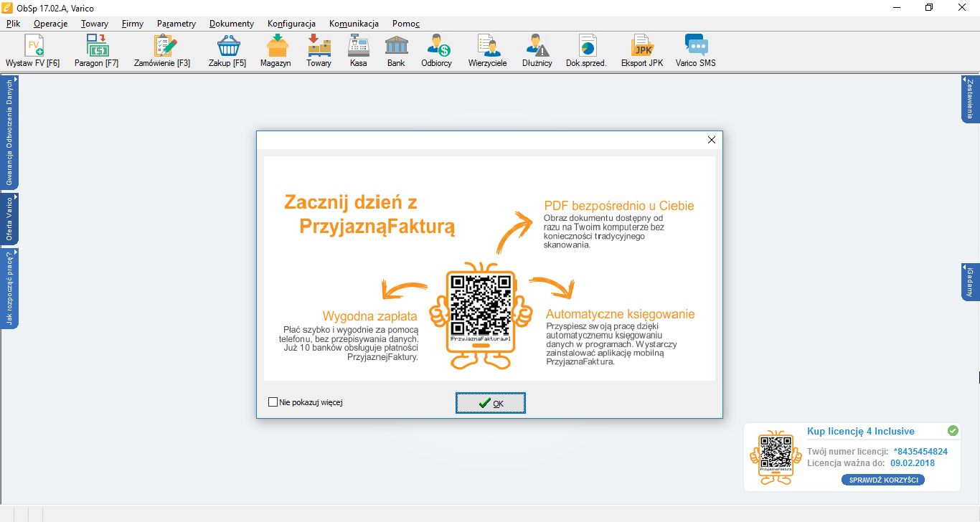
Task: Expand the Zestawienia side tab
Action: tap(969, 98)
